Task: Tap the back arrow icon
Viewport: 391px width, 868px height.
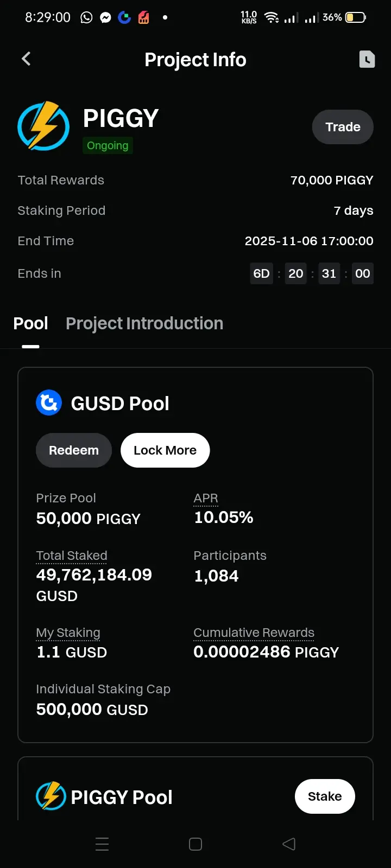Action: [26, 59]
